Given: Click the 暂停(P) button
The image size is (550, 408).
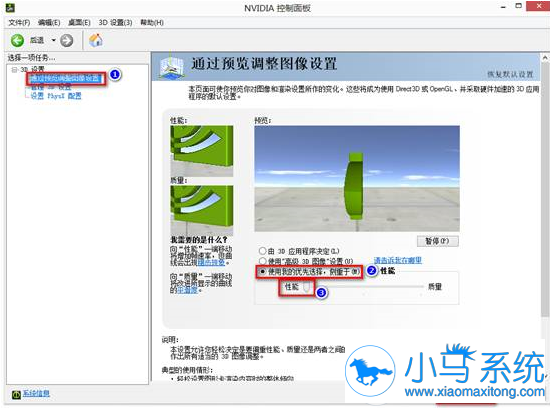Looking at the screenshot, I should (x=437, y=241).
